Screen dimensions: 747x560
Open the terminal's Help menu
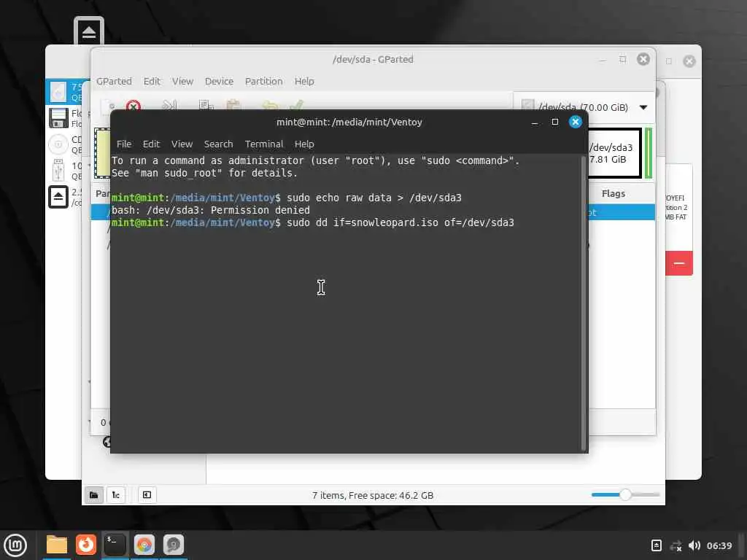[304, 144]
